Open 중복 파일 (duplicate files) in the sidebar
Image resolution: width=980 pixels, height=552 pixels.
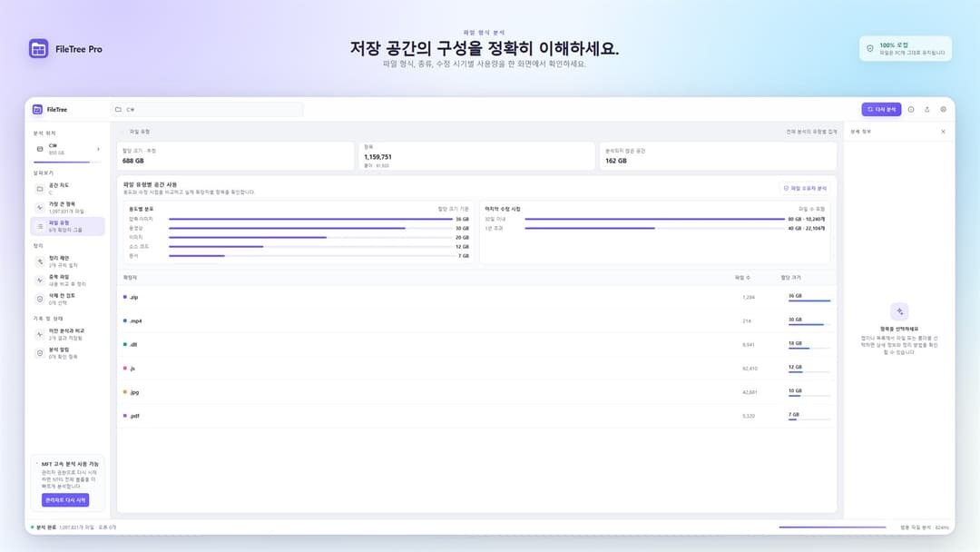click(x=67, y=280)
